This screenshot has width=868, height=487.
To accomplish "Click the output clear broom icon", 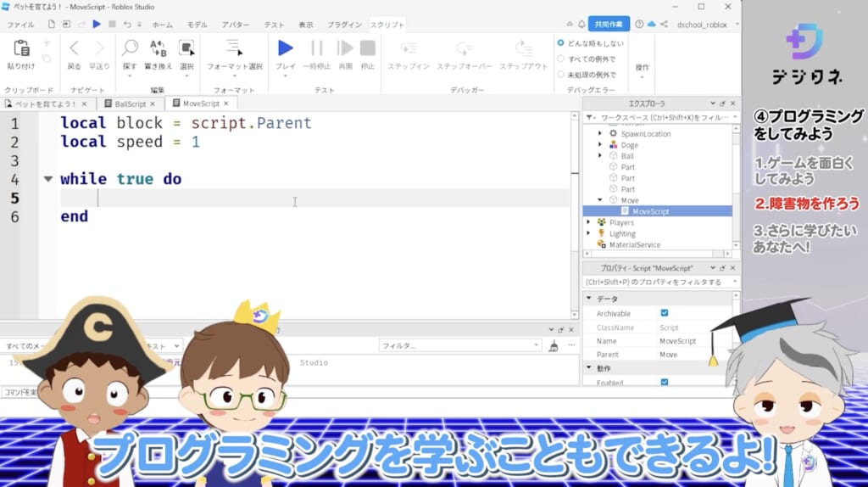I will click(x=553, y=346).
